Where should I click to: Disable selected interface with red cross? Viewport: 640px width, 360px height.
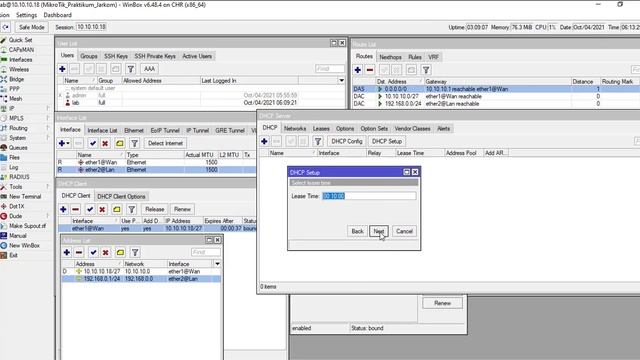pos(105,143)
